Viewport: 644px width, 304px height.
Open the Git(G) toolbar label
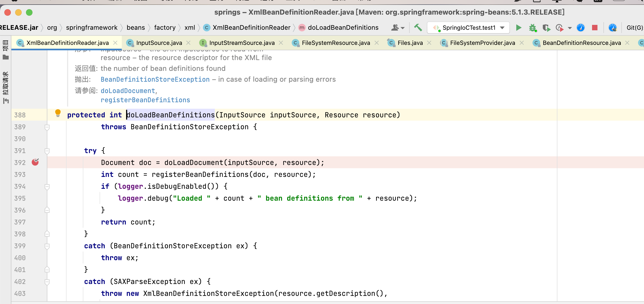click(635, 28)
